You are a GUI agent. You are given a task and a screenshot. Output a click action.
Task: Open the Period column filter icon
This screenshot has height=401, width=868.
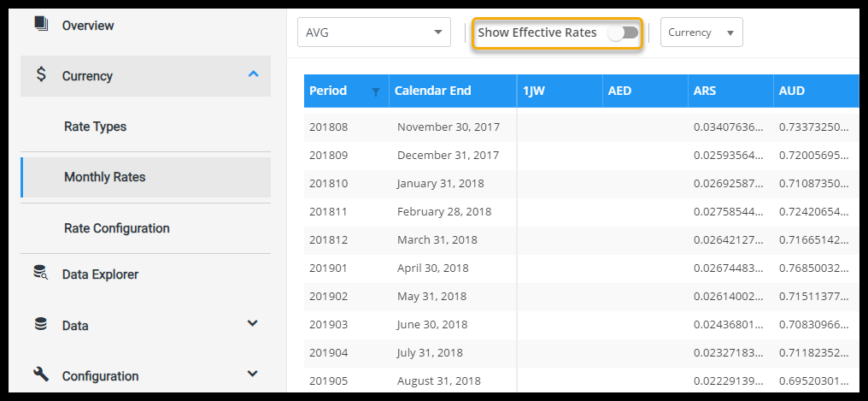coord(375,91)
